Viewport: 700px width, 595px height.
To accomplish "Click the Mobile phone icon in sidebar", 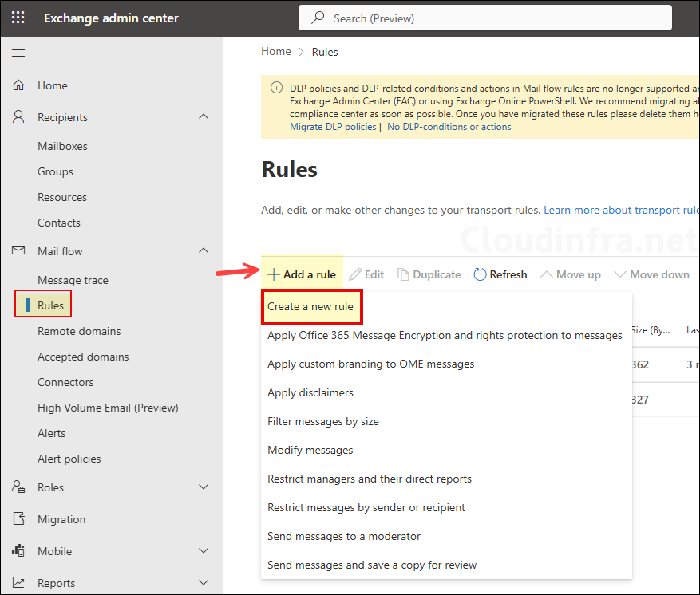I will (x=18, y=550).
